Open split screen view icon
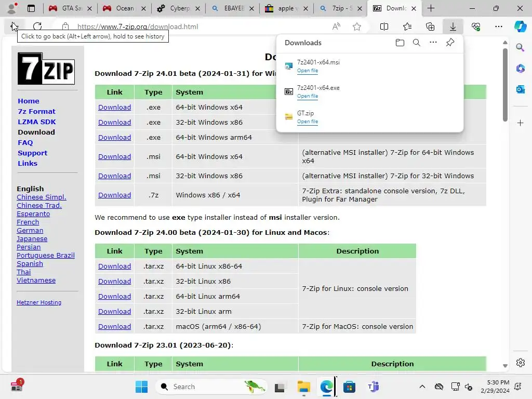 (x=384, y=26)
